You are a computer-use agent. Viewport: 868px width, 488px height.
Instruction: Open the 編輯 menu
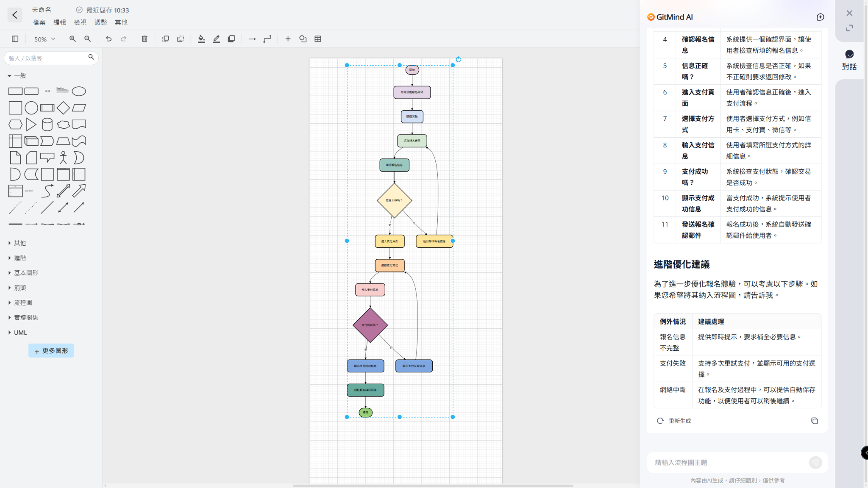pyautogui.click(x=59, y=22)
